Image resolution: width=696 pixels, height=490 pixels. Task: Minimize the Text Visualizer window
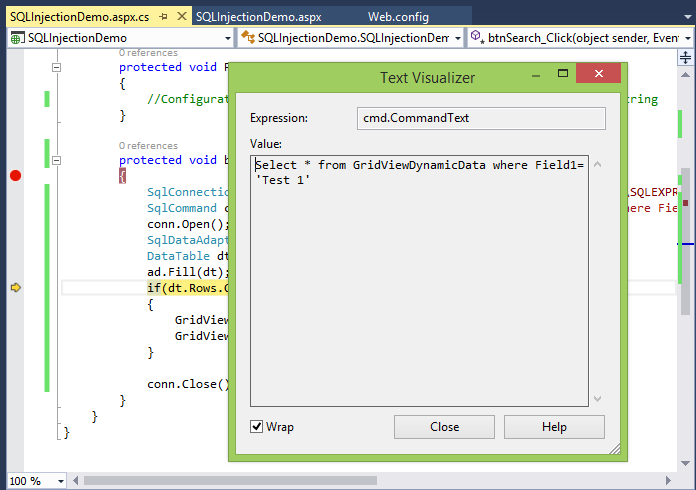tap(536, 75)
